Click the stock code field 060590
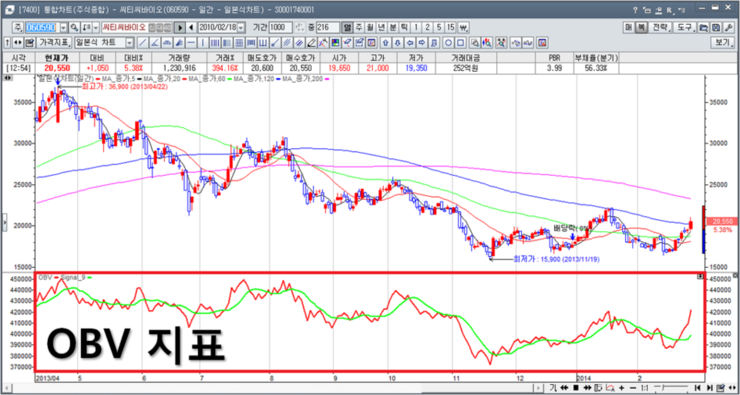The width and height of the screenshot is (740, 395). 42,27
